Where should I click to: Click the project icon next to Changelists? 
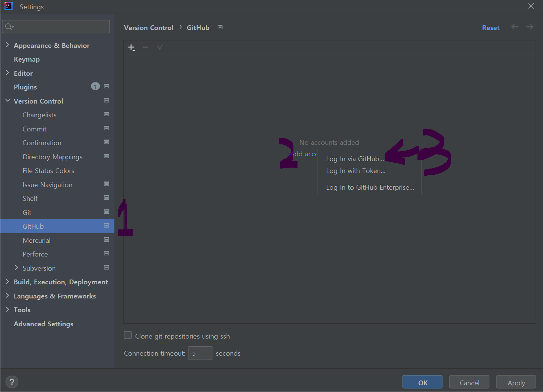tap(107, 114)
